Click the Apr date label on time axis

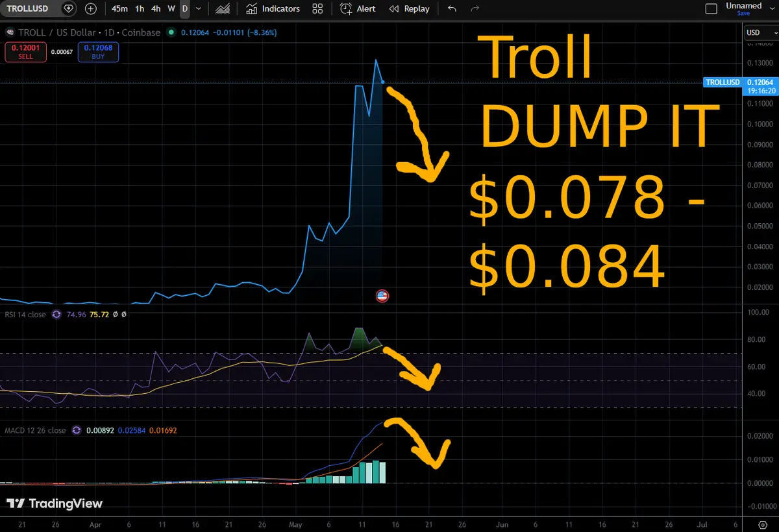tap(95, 524)
